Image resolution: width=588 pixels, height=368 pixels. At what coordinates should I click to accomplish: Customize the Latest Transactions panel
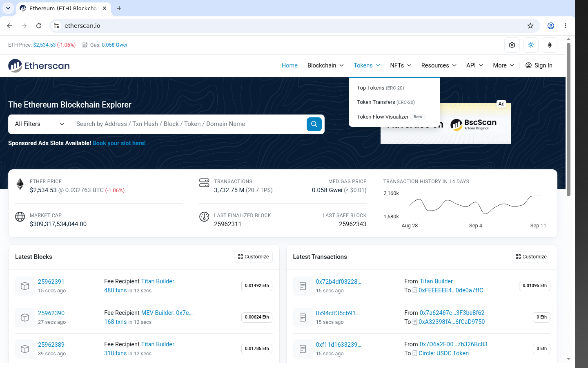[531, 257]
